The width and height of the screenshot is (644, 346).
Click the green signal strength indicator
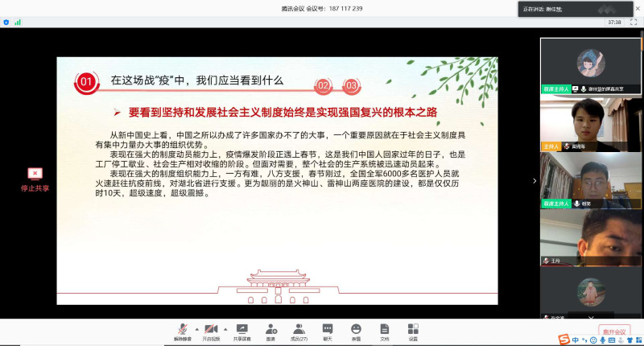click(x=18, y=22)
